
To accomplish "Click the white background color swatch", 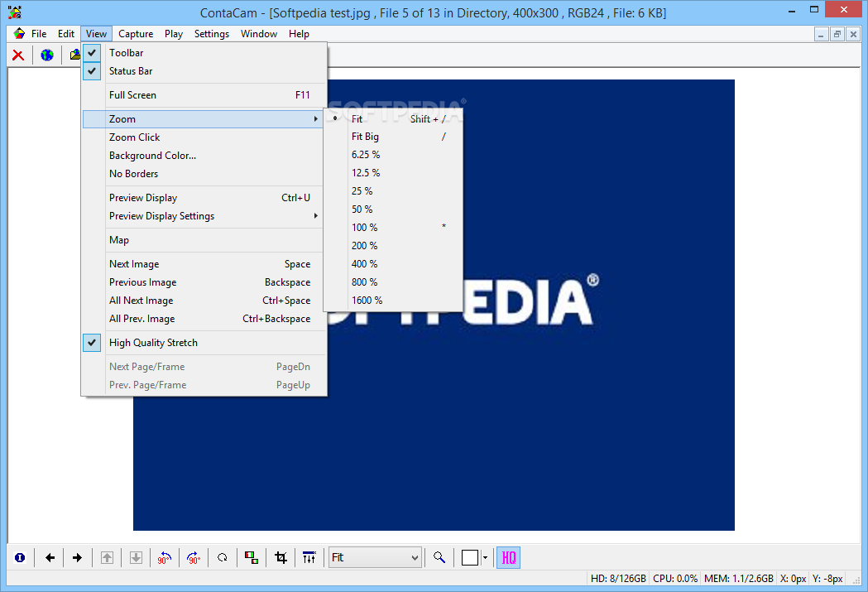I will pyautogui.click(x=469, y=558).
